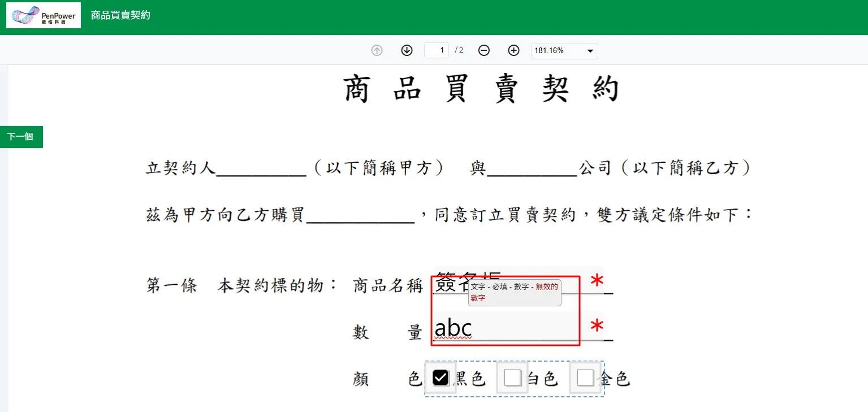The height and width of the screenshot is (412, 868).
Task: Click the PenPower logo
Action: click(44, 15)
